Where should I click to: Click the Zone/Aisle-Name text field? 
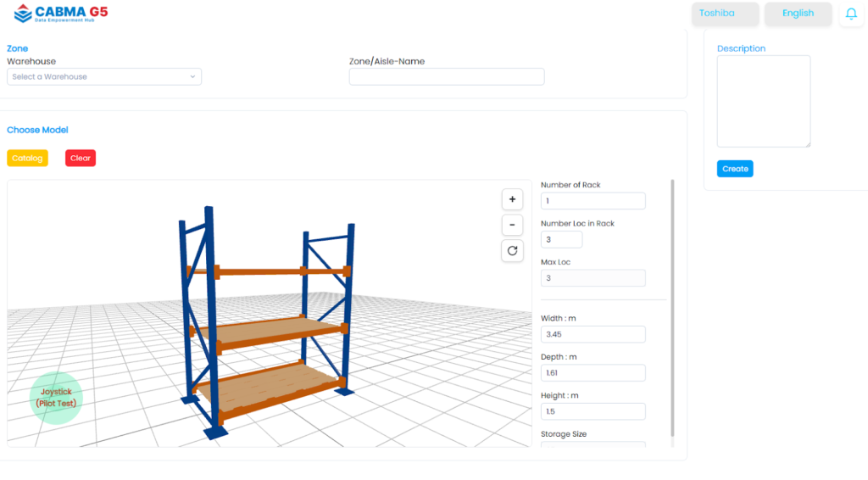446,77
